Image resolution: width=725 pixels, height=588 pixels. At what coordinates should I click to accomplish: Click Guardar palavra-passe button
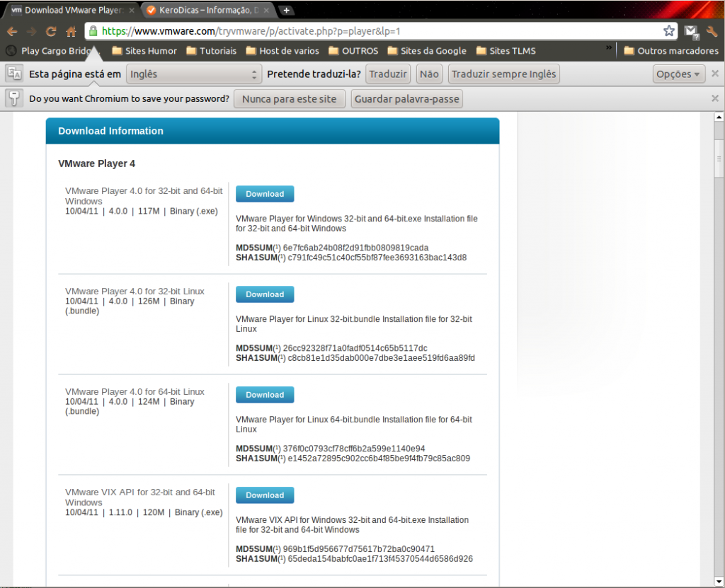click(407, 99)
